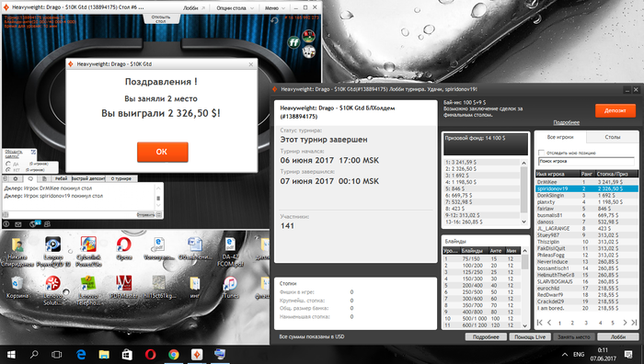Viewport: 644px width, 364px height.
Task: Open the partypoker app in taskbar
Action: click(197, 354)
